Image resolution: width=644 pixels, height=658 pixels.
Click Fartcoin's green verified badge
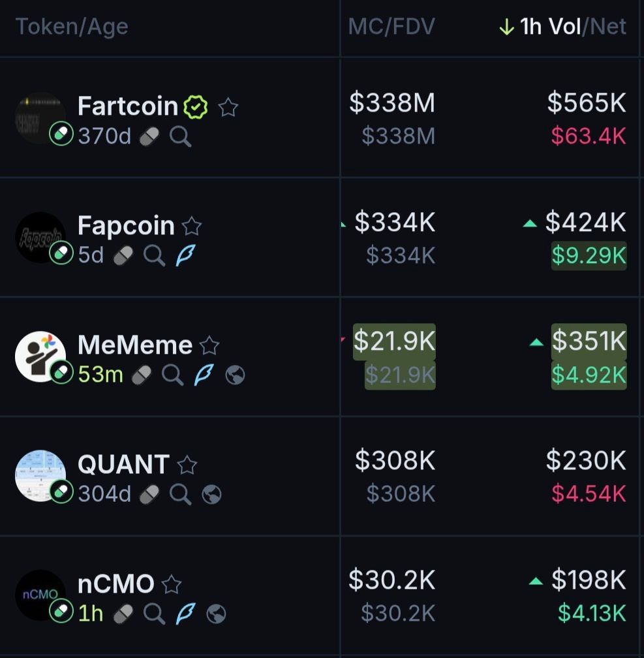(x=196, y=106)
